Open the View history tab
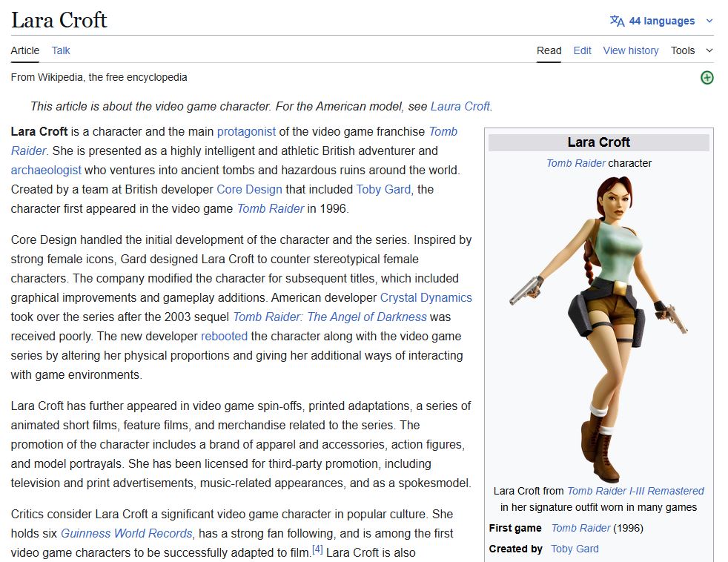 [x=630, y=50]
